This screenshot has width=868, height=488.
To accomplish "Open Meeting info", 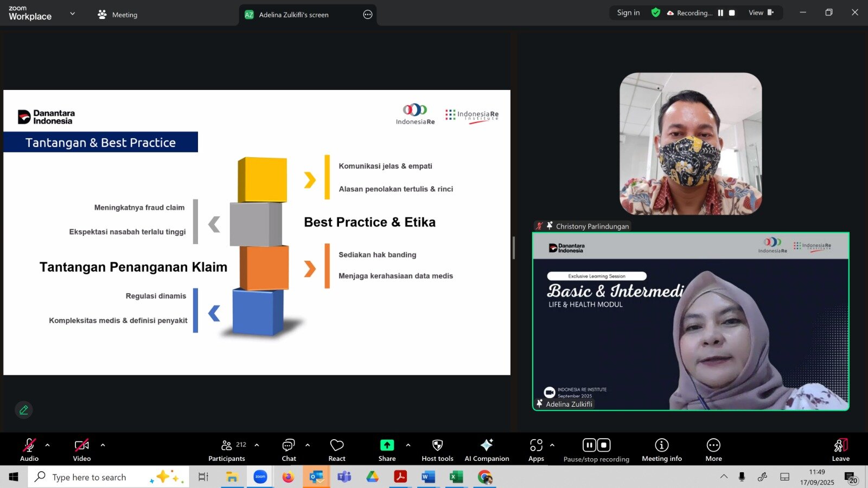I will 661,450.
